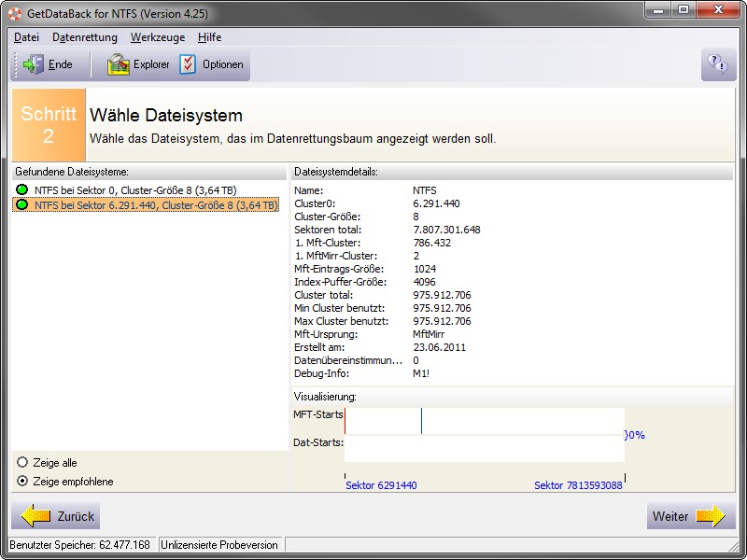Click the window resize grip corner

tap(734, 545)
